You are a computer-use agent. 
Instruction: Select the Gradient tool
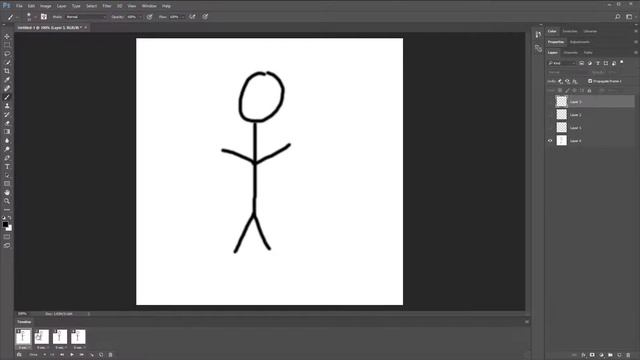tap(7, 131)
